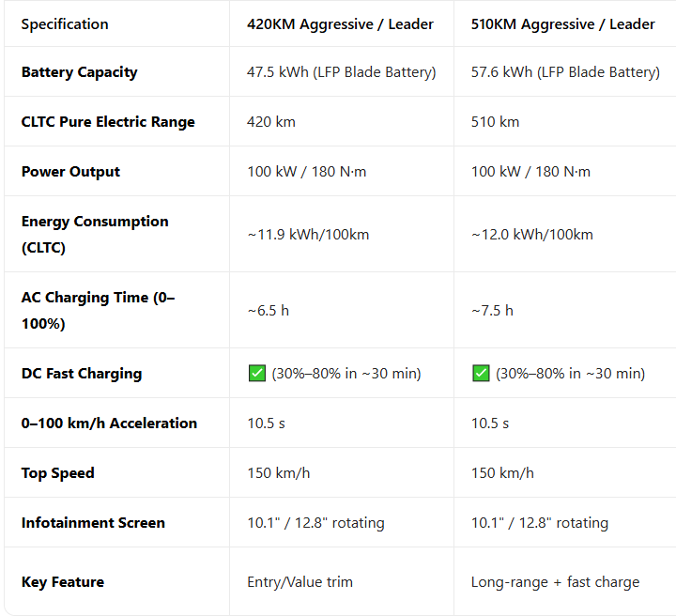Click the ~11.9 kWh/100km consumption value
The height and width of the screenshot is (616, 676).
coord(308,235)
